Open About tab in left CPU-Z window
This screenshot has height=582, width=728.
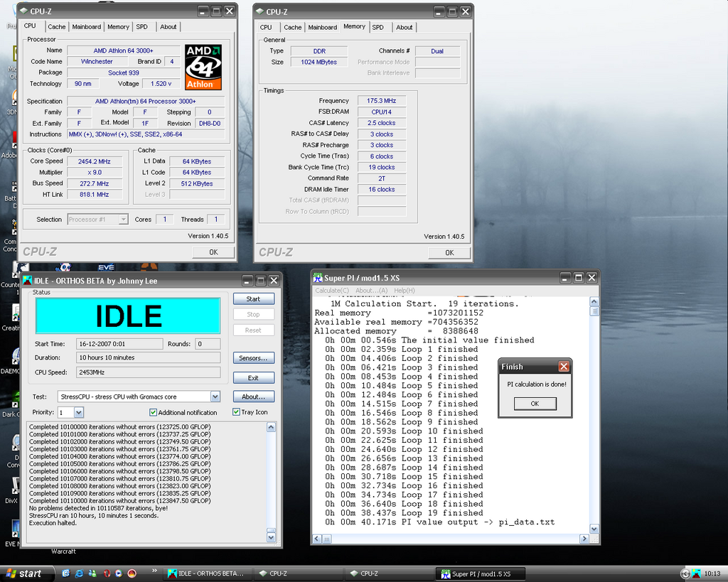[168, 27]
